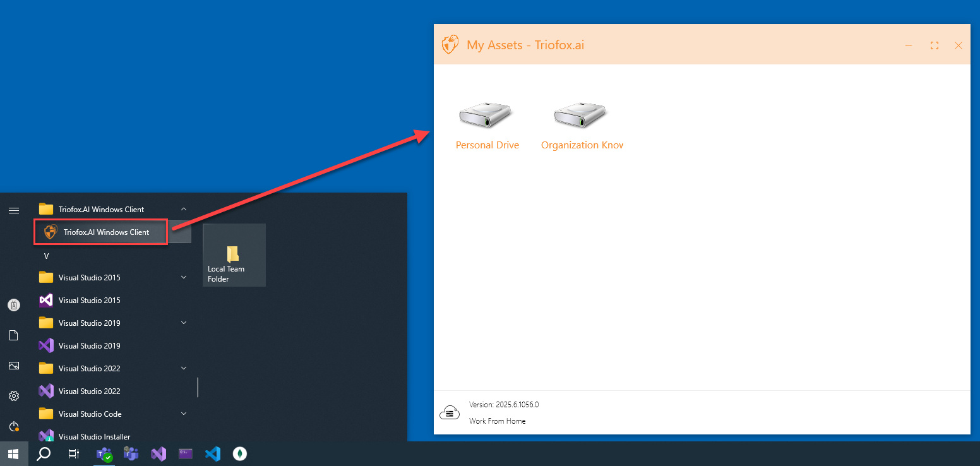Click the cloud status icon beside version
The height and width of the screenshot is (466, 980).
click(449, 412)
